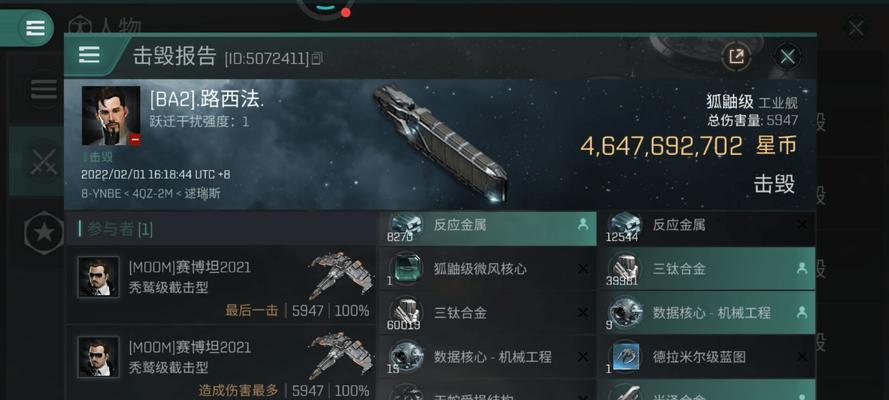
Task: Select the 德拉米尔级蓝图 blueprint icon
Action: pos(624,357)
